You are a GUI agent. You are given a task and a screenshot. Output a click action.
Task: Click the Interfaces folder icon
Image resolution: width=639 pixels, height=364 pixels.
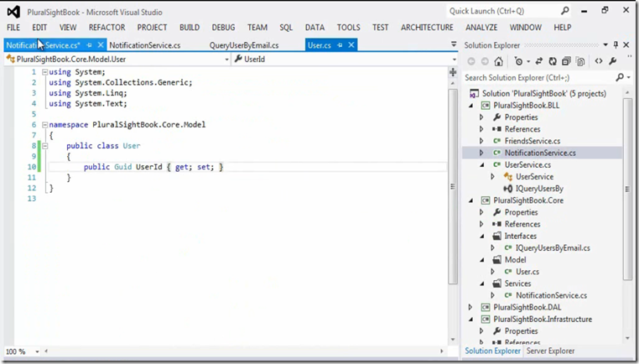coord(496,236)
